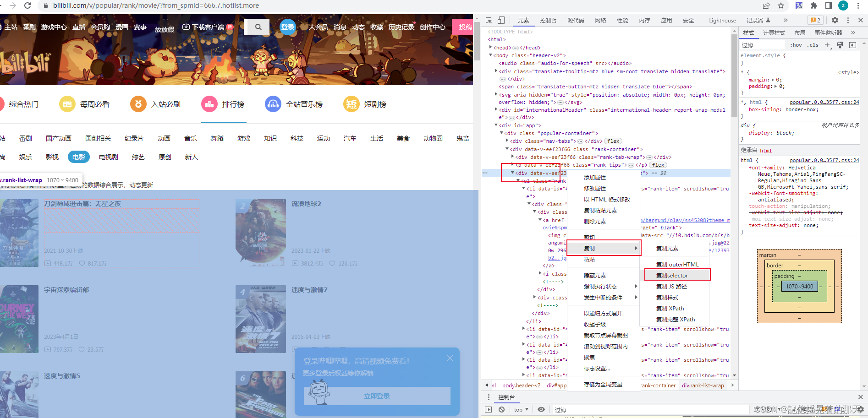Screen dimensions: 868x418
Task: Open the issues counter badge showing 2
Action: (815, 20)
